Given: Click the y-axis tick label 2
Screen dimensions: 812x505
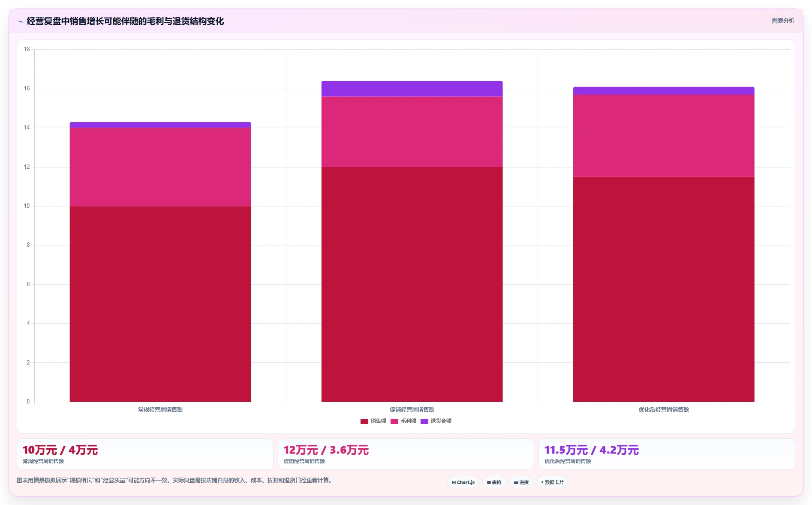Looking at the screenshot, I should pyautogui.click(x=28, y=362).
